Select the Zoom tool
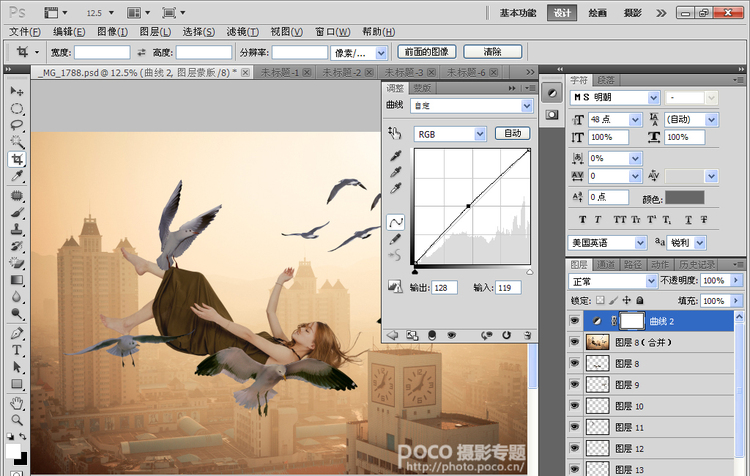This screenshot has width=750, height=476. pos(17,420)
